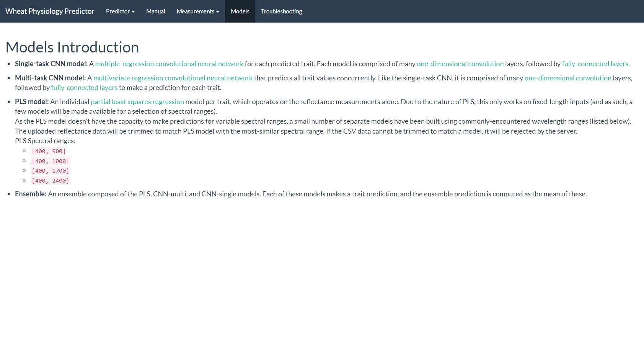Click the Models Introduction heading
Screen dimensions: 644x359
coord(72,47)
